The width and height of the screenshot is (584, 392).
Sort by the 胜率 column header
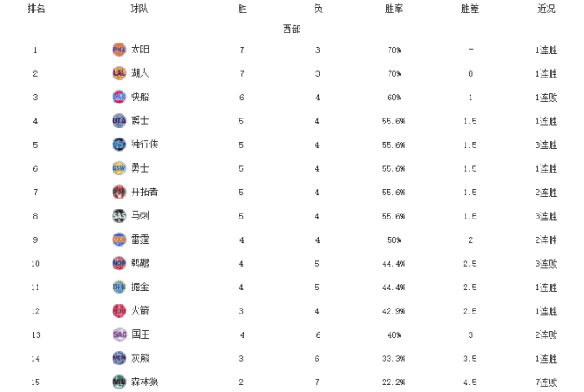[x=395, y=8]
